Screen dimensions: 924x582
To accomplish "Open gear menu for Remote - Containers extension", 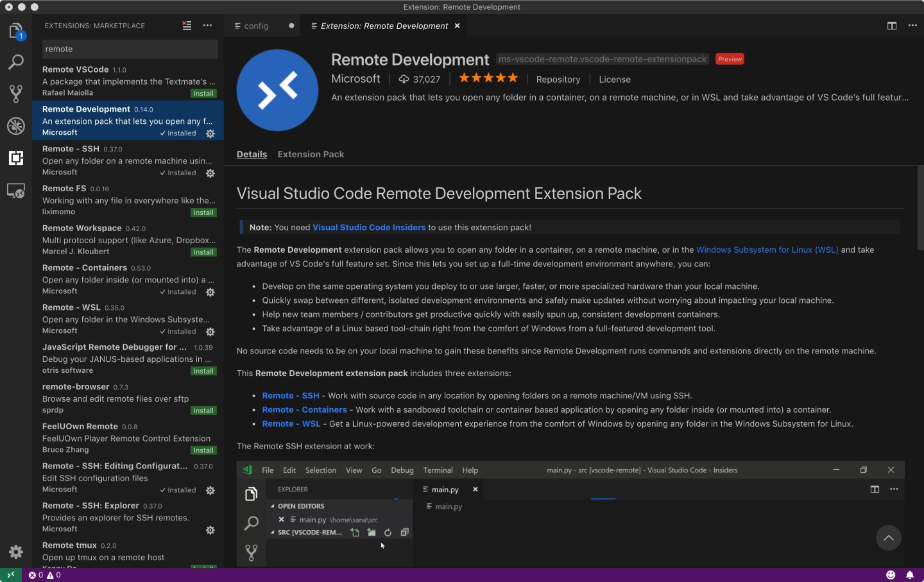I will click(x=210, y=292).
